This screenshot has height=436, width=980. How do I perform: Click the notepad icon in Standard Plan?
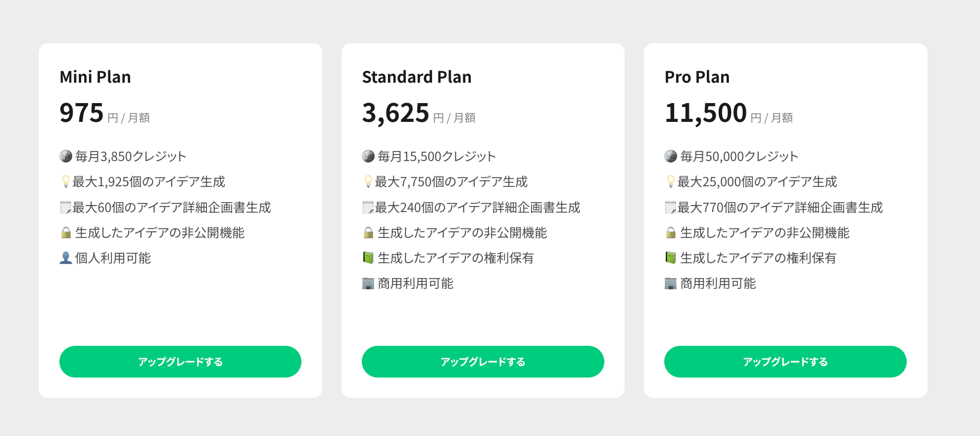368,208
